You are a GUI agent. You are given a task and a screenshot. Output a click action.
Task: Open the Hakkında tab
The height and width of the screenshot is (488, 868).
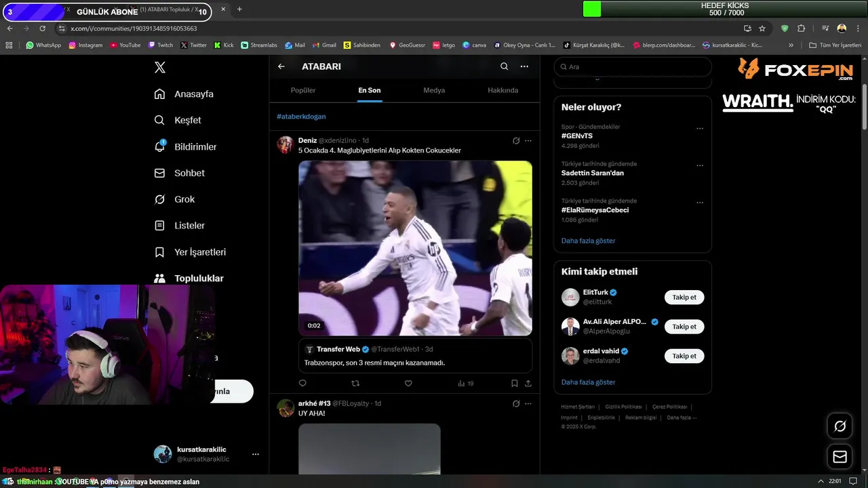(x=503, y=90)
